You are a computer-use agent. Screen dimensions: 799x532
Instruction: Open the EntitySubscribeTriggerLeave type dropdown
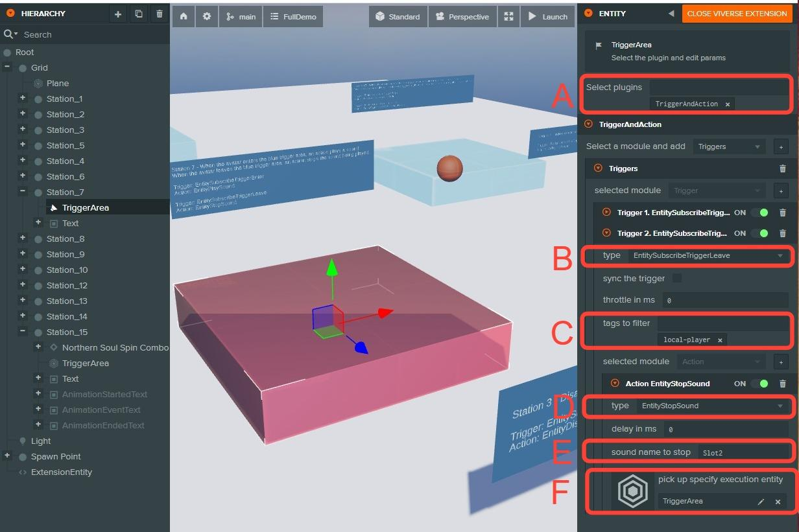[708, 256]
